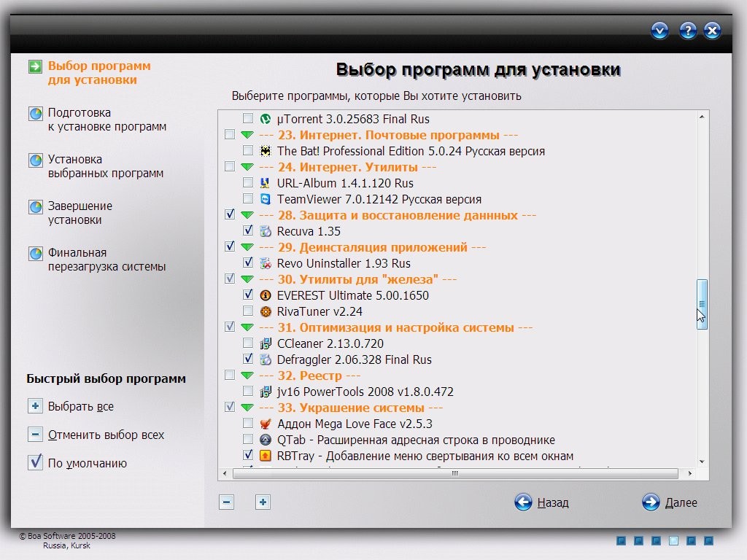Image resolution: width=747 pixels, height=560 pixels.
Task: Click the URL-Album program icon
Action: click(x=266, y=183)
